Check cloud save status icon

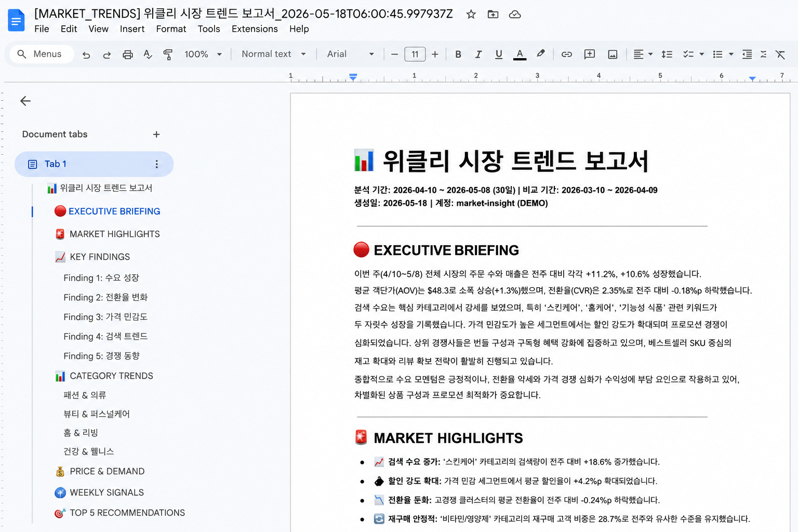[x=515, y=15]
